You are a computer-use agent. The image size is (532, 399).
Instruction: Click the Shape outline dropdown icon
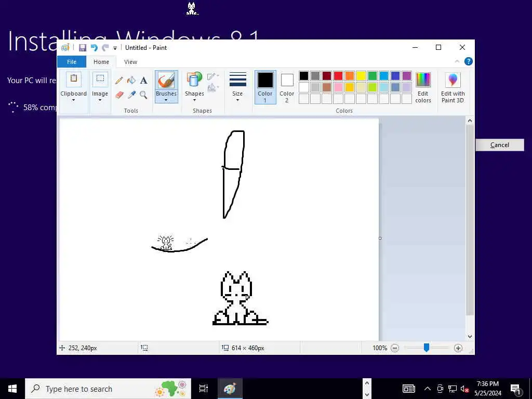[x=212, y=76]
